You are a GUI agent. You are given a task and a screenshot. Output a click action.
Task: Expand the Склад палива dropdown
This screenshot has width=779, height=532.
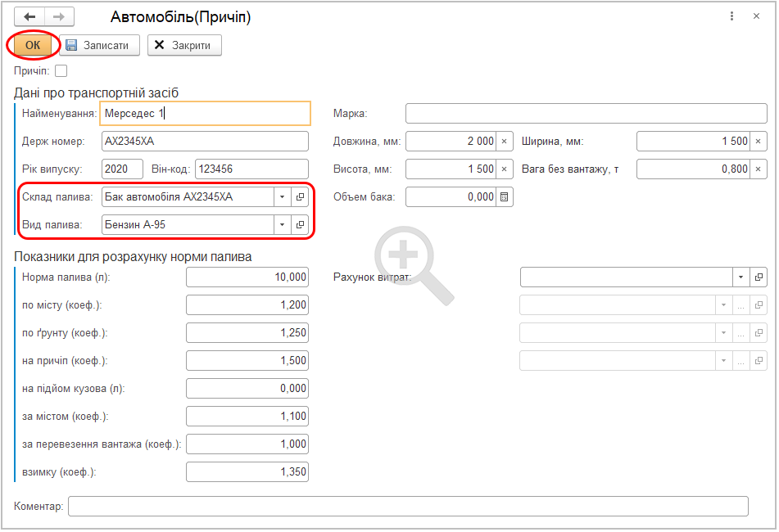(282, 197)
